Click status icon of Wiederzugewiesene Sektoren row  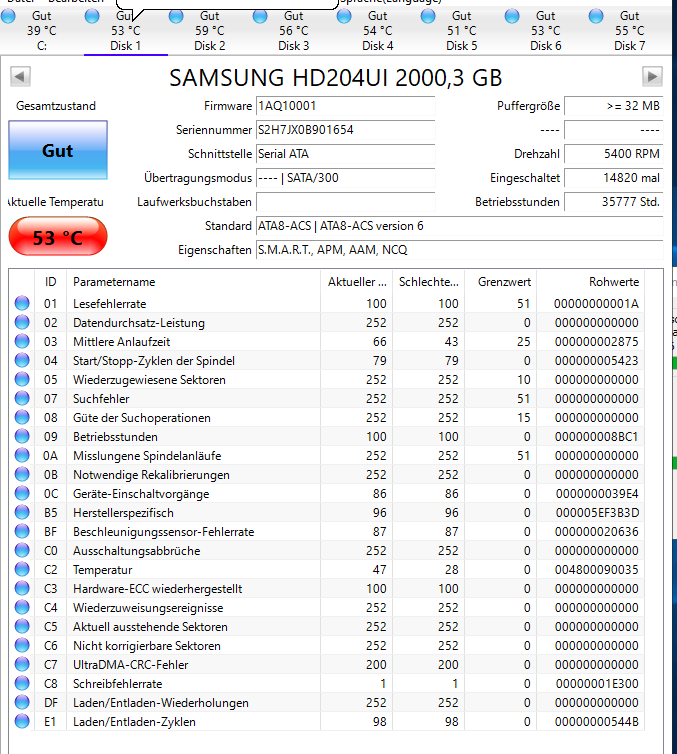[x=22, y=379]
